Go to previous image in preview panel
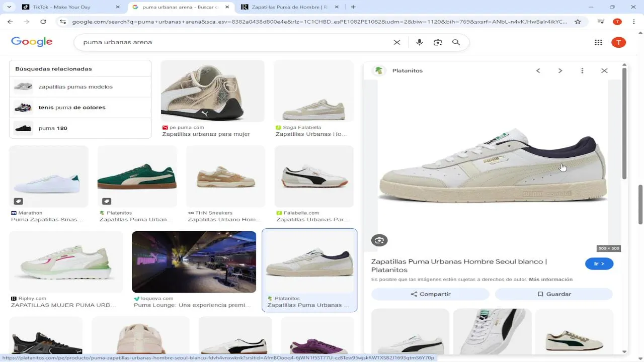This screenshot has height=362, width=644. 538,71
